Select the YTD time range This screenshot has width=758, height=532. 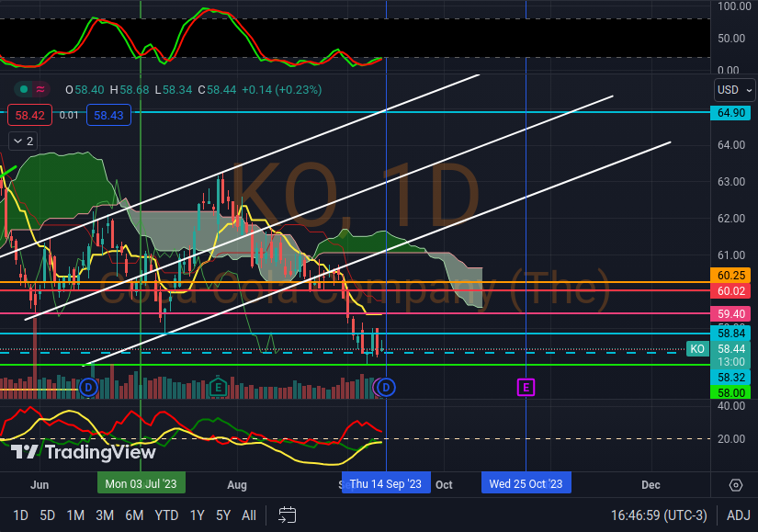click(166, 515)
